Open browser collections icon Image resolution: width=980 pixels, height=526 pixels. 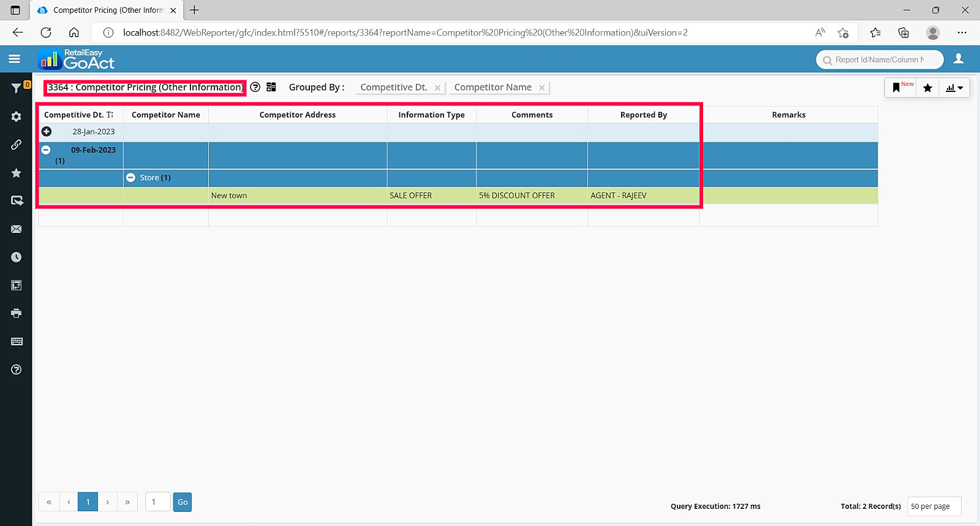pos(903,32)
